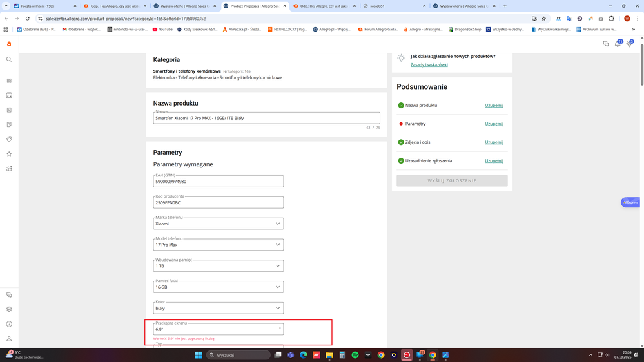Bookmark this page with the star icon

pyautogui.click(x=543, y=19)
